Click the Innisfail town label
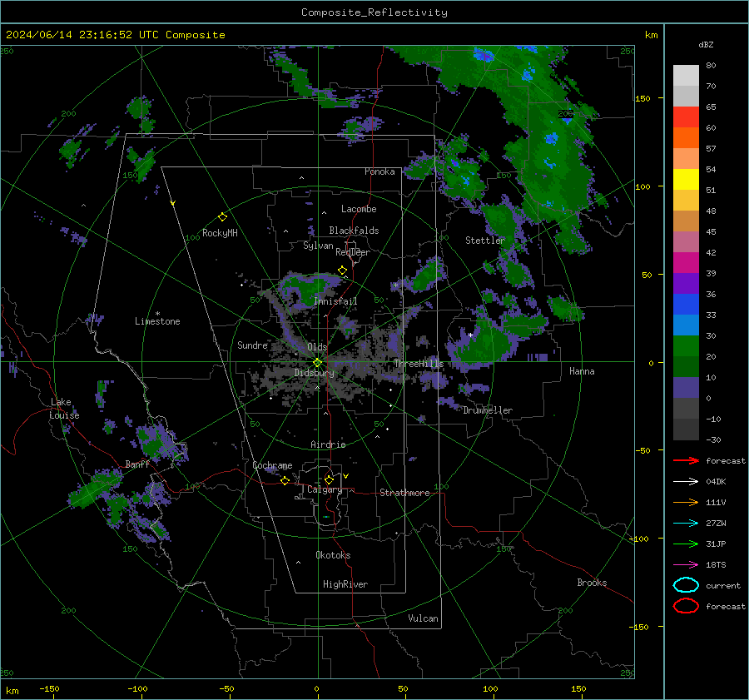The width and height of the screenshot is (749, 700). [335, 301]
